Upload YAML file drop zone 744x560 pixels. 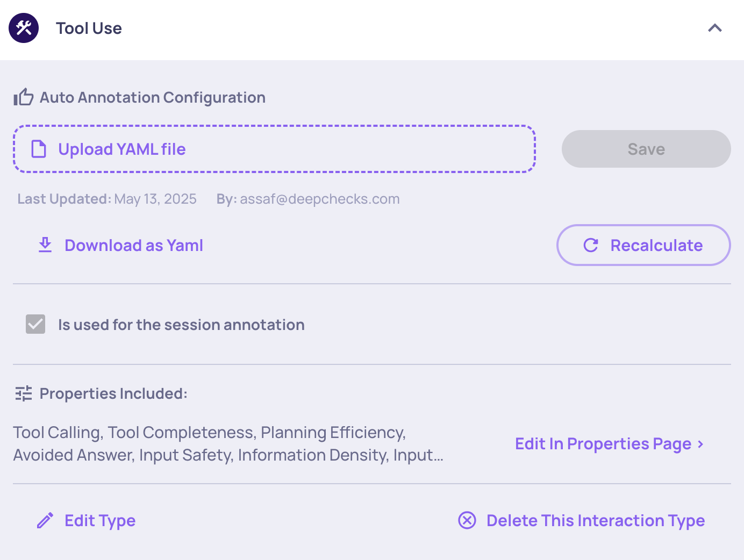pos(274,149)
